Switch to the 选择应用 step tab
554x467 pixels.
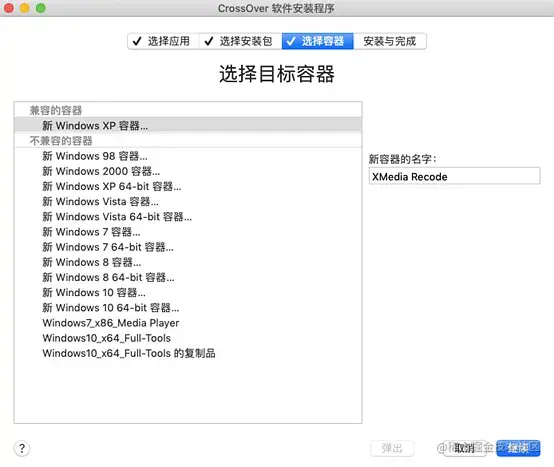pos(163,41)
